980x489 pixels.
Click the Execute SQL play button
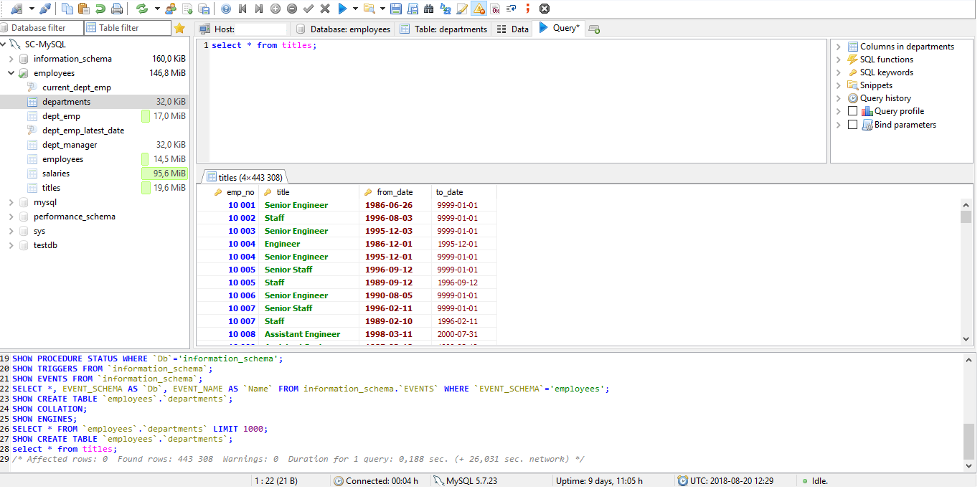[x=342, y=9]
